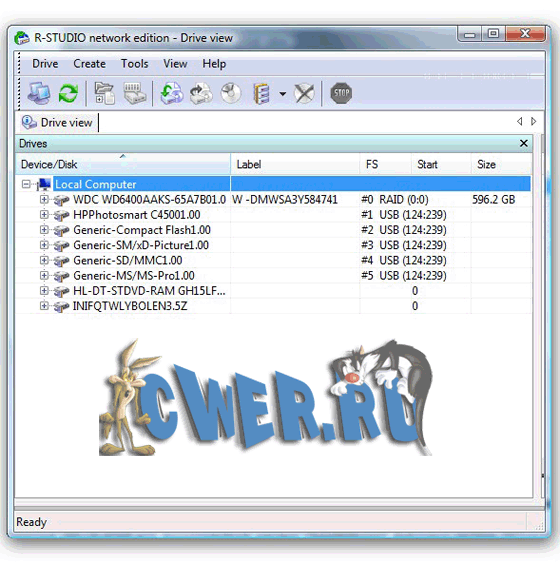Expand the Generic-SD/MMC1.00 drive node
The height and width of the screenshot is (564, 560).
[x=44, y=260]
